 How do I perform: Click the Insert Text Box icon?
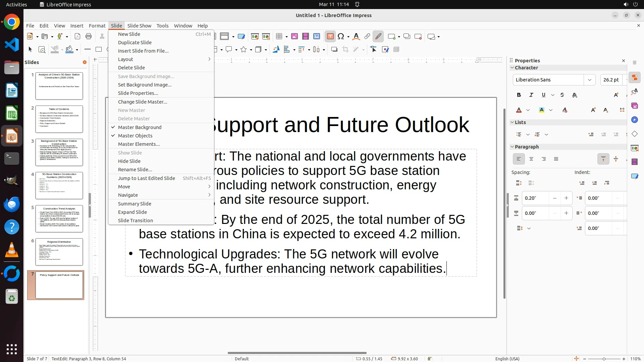[x=330, y=37]
